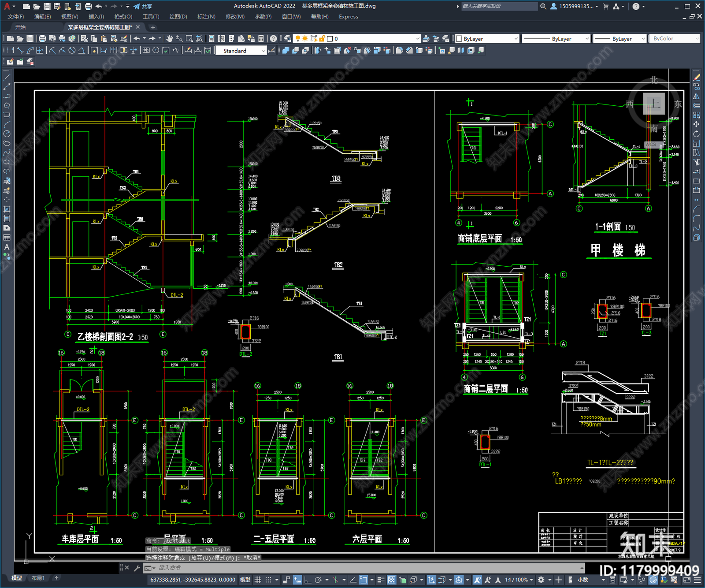The image size is (705, 588).
Task: Click the search magnifier icon in title bar
Action: click(543, 6)
